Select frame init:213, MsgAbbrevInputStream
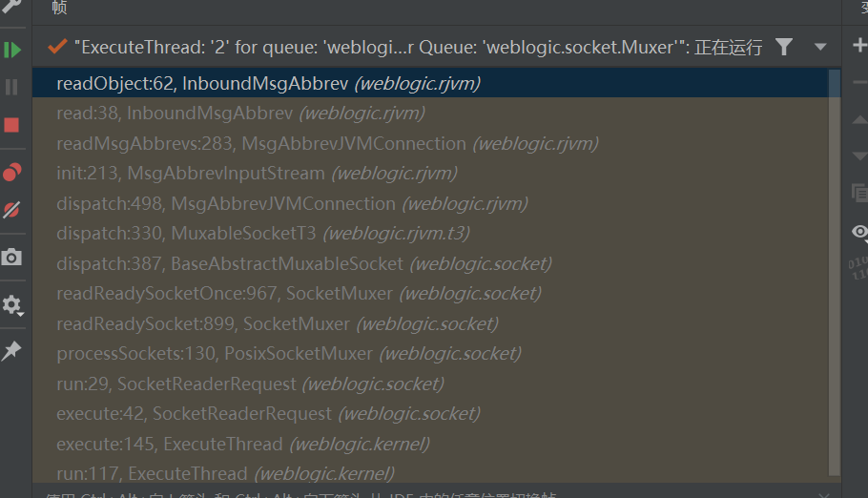This screenshot has width=868, height=498. [431, 174]
